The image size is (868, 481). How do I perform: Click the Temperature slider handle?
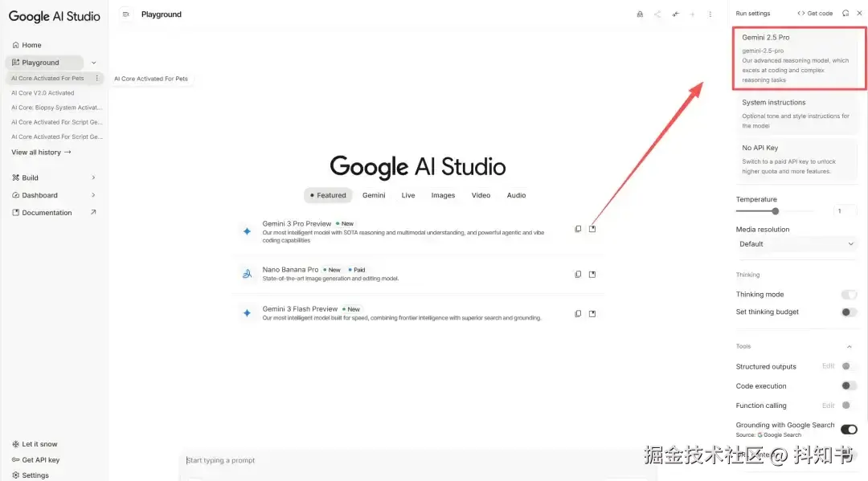pyautogui.click(x=775, y=211)
